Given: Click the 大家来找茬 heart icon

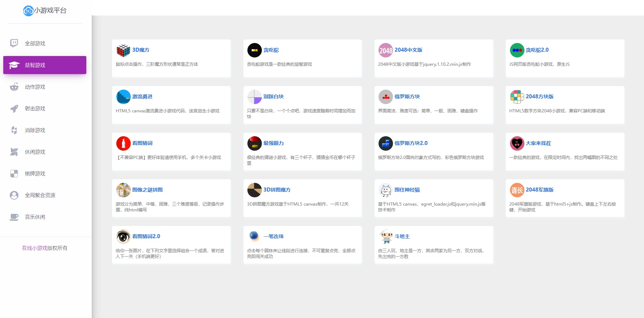Looking at the screenshot, I should click(x=517, y=143).
